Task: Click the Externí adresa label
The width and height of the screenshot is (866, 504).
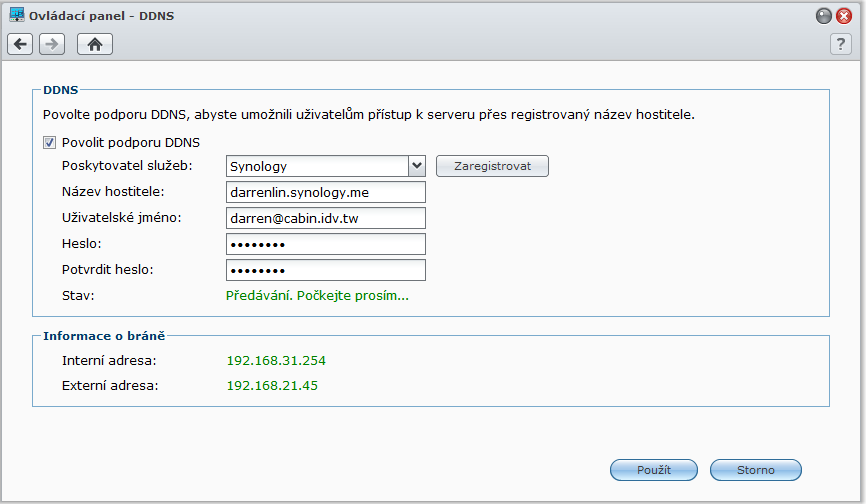Action: [110, 385]
